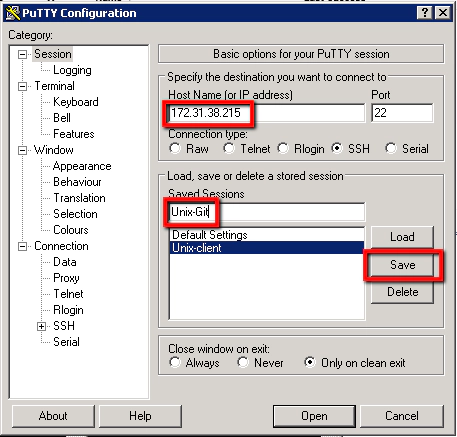This screenshot has height=437, width=457.
Task: Open the Window category
Action: click(53, 150)
